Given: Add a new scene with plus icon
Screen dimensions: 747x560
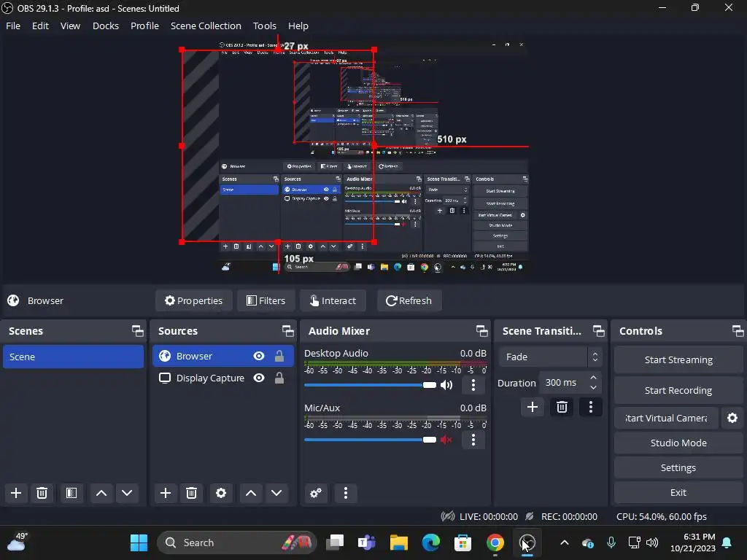Looking at the screenshot, I should coord(16,493).
